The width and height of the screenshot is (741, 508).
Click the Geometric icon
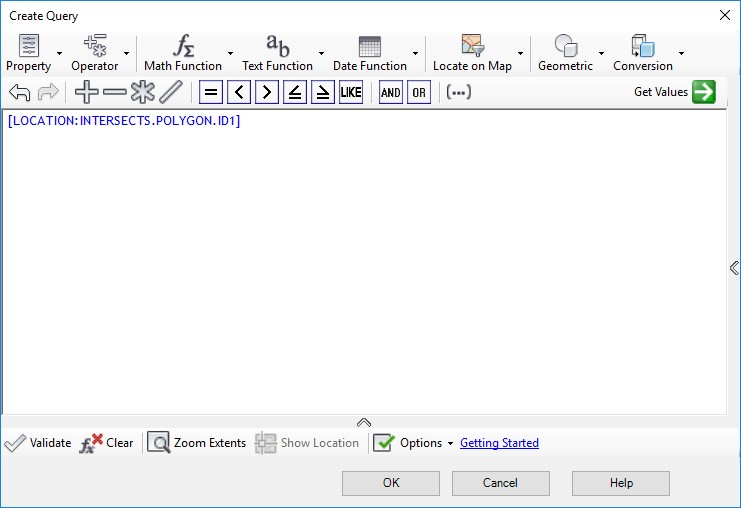click(x=566, y=45)
